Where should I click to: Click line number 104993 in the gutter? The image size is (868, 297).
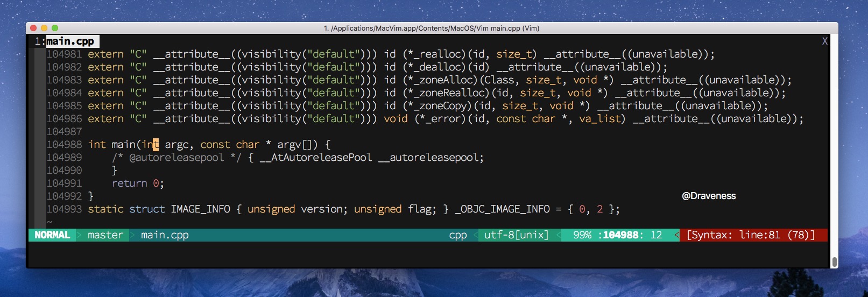pyautogui.click(x=65, y=209)
